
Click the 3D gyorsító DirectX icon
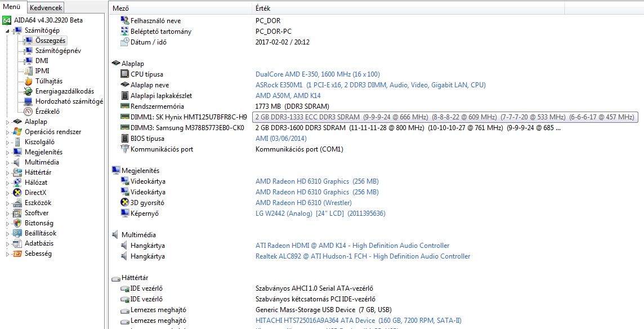[125, 202]
